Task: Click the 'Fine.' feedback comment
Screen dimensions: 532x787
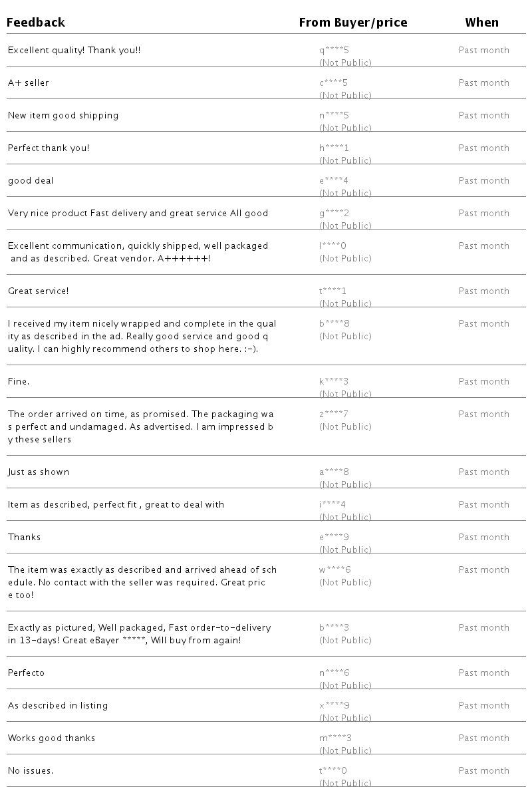Action: pos(19,381)
